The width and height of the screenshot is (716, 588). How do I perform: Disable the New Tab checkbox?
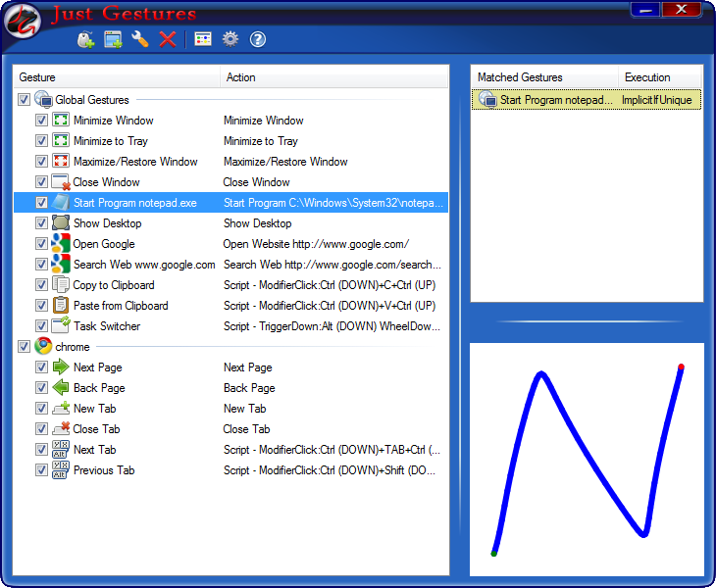41,409
